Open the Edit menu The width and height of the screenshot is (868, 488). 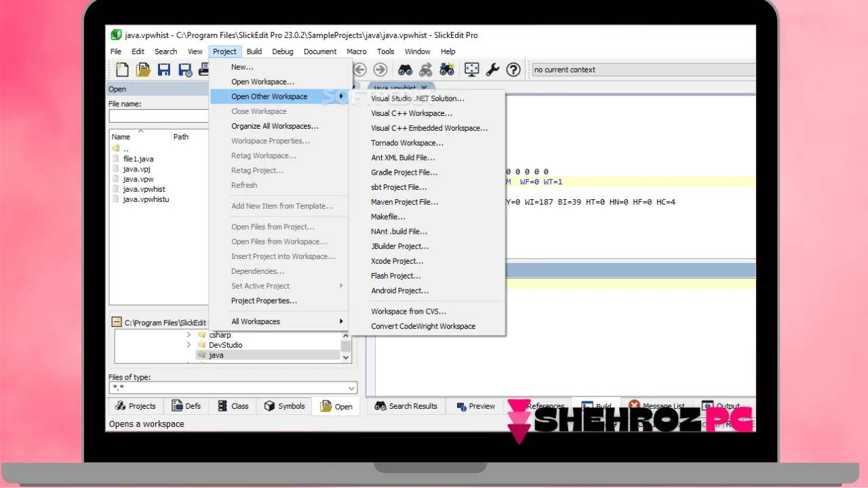click(138, 52)
